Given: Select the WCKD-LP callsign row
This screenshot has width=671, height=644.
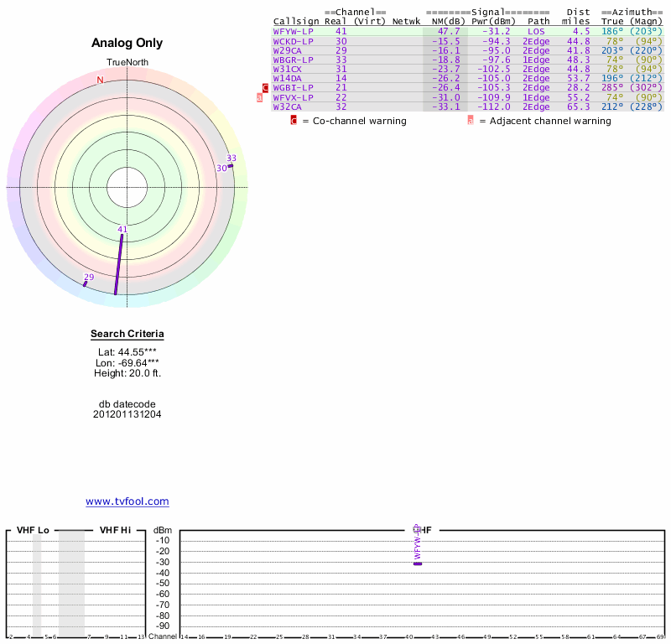Looking at the screenshot, I should click(x=293, y=41).
